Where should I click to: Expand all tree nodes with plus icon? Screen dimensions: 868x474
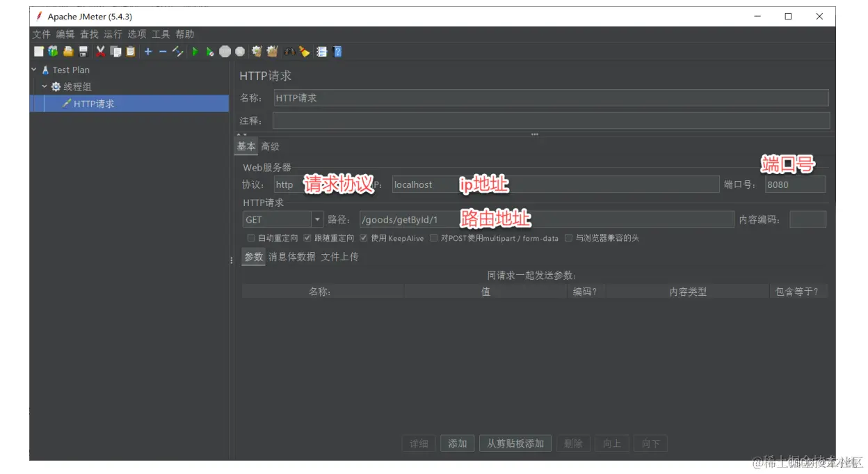point(147,52)
